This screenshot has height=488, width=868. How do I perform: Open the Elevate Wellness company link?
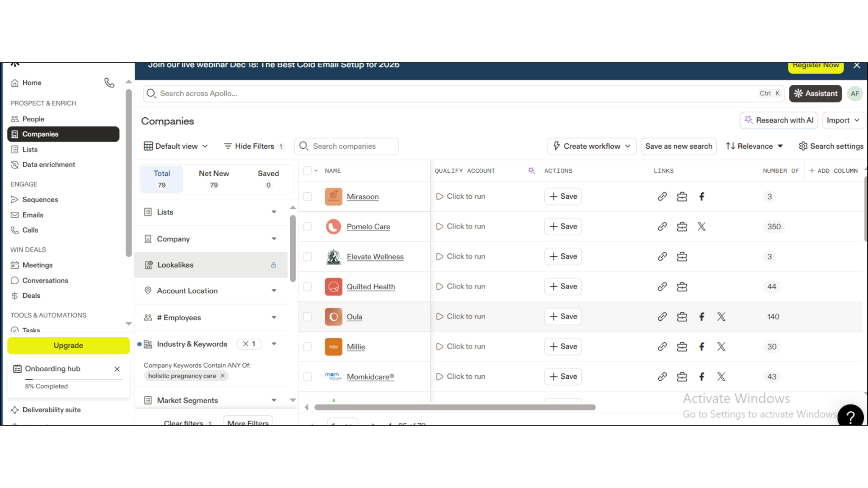click(x=375, y=257)
